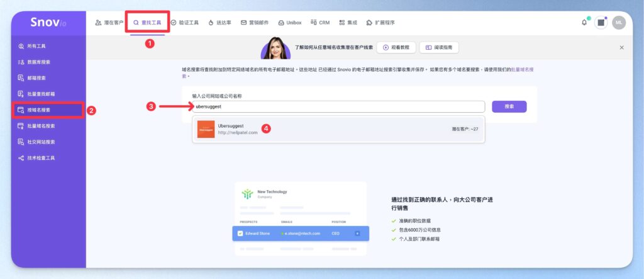Open the CRM tab
This screenshot has height=279, width=644.
click(x=320, y=23)
